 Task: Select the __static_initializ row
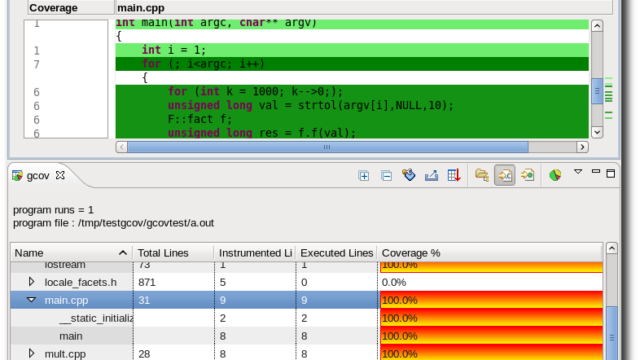pyautogui.click(x=307, y=318)
